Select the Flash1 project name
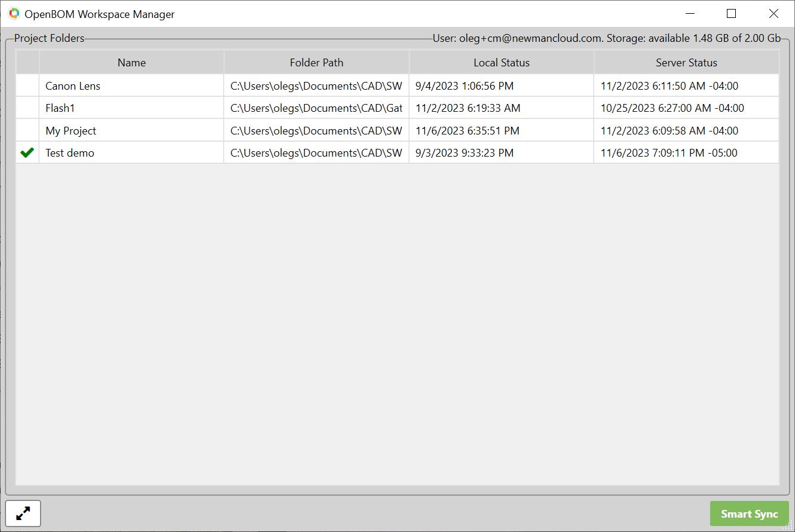The image size is (795, 532). click(60, 108)
